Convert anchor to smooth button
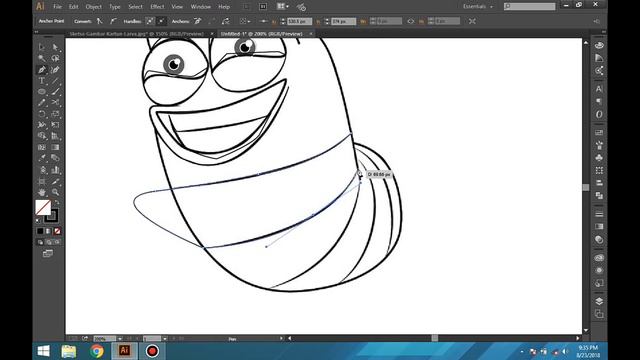The width and height of the screenshot is (640, 360). click(x=113, y=21)
